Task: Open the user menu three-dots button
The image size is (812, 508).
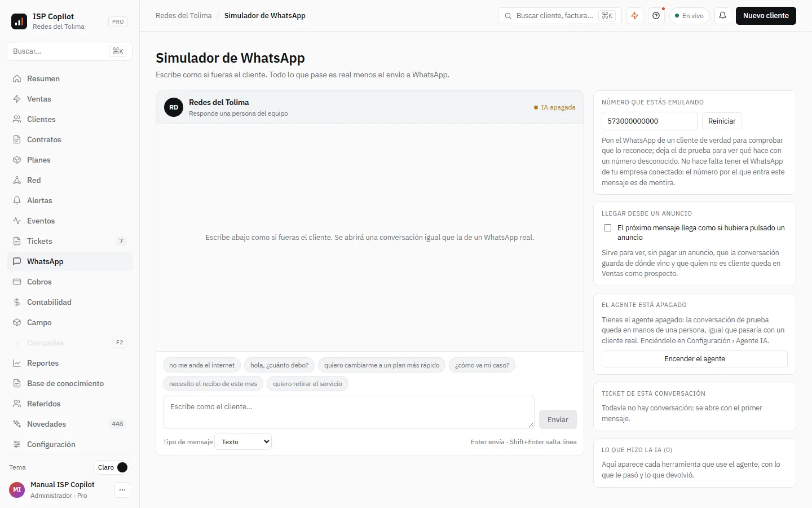Action: 122,490
